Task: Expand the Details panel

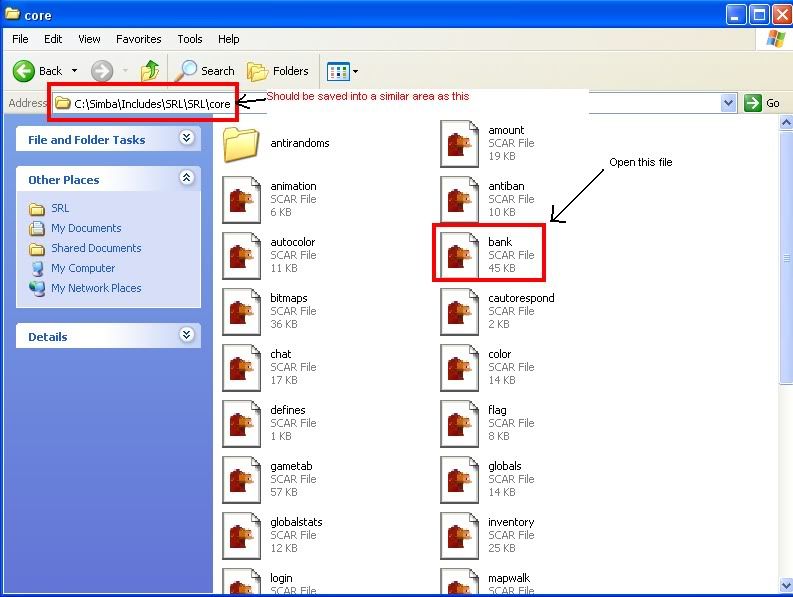Action: 186,336
